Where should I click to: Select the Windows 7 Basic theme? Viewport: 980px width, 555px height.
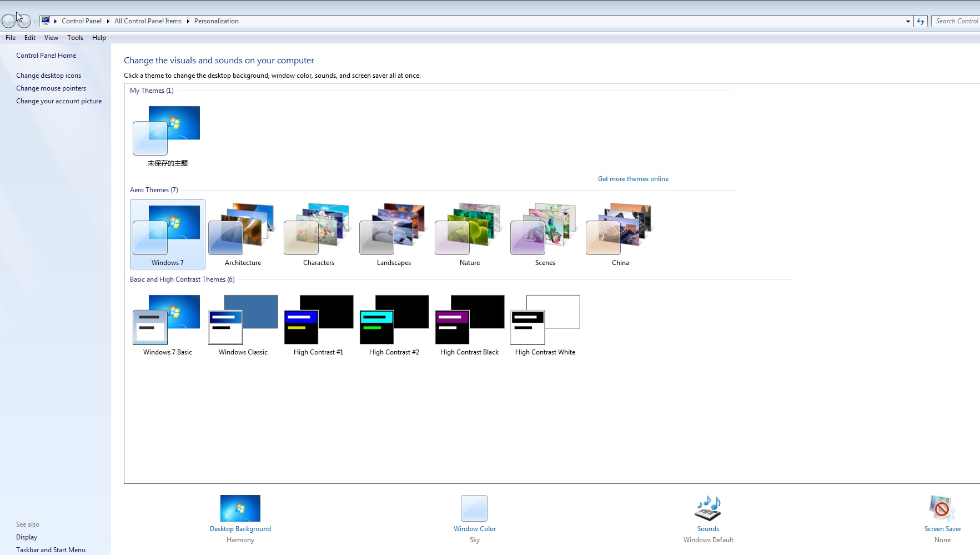[167, 324]
